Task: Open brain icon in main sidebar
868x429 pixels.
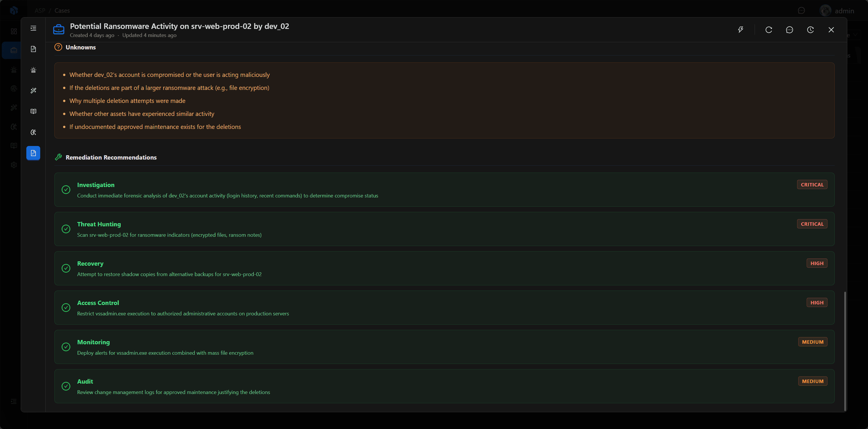Action: click(14, 127)
